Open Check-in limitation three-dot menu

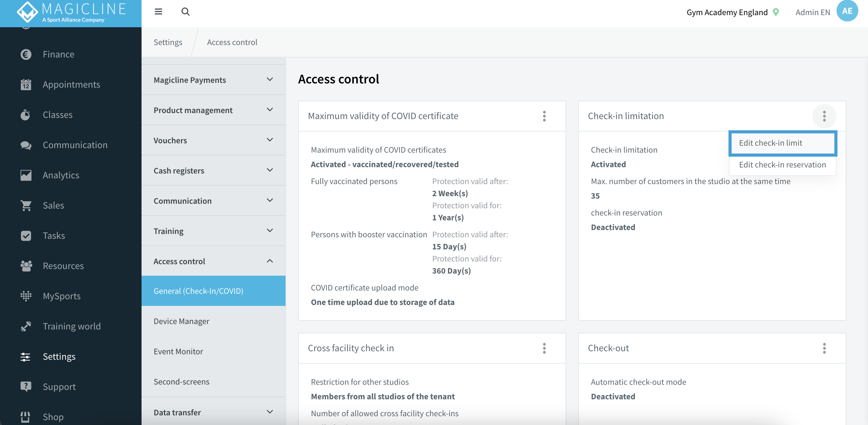(824, 116)
